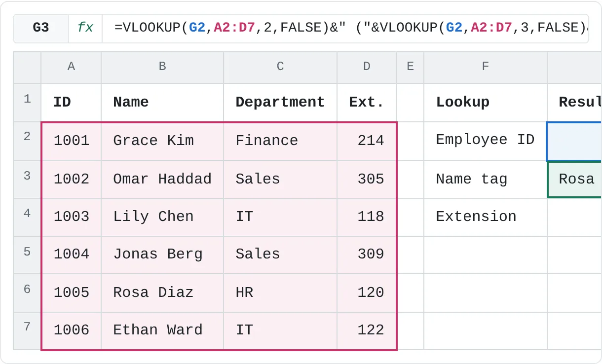Screen dimensions: 602x364
Task: Click cell containing 1003
Action: click(71, 218)
